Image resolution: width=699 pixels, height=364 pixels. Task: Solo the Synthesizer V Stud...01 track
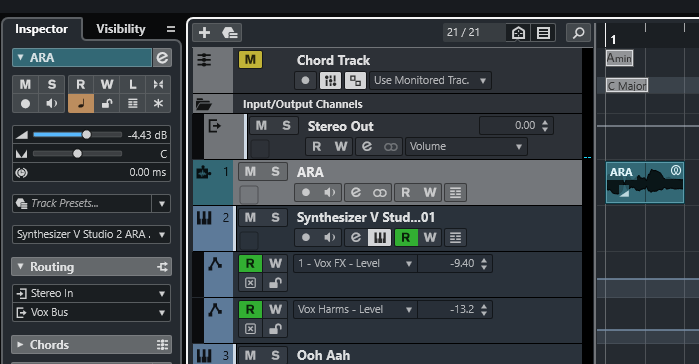[x=275, y=217]
